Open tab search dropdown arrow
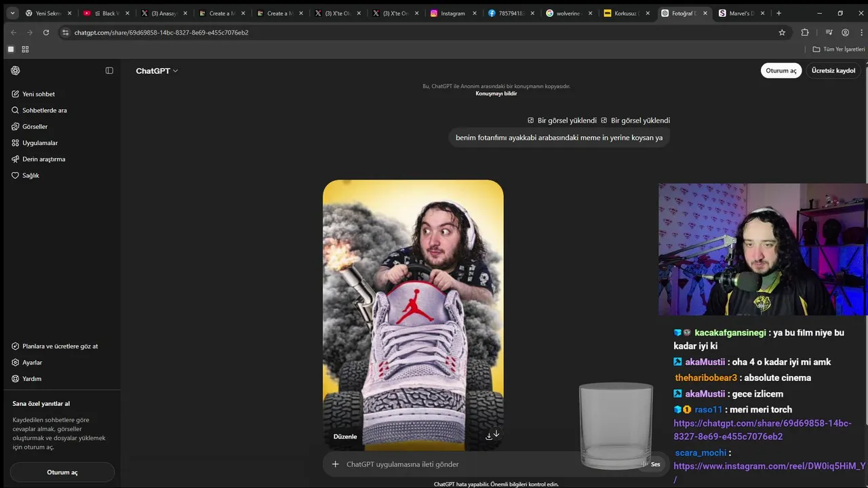The height and width of the screenshot is (488, 868). (12, 13)
